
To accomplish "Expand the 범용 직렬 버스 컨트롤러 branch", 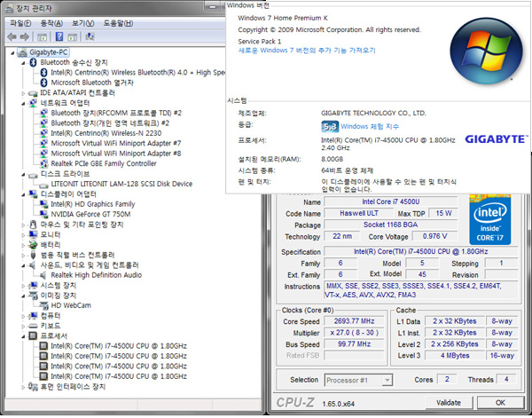I will coord(23,256).
